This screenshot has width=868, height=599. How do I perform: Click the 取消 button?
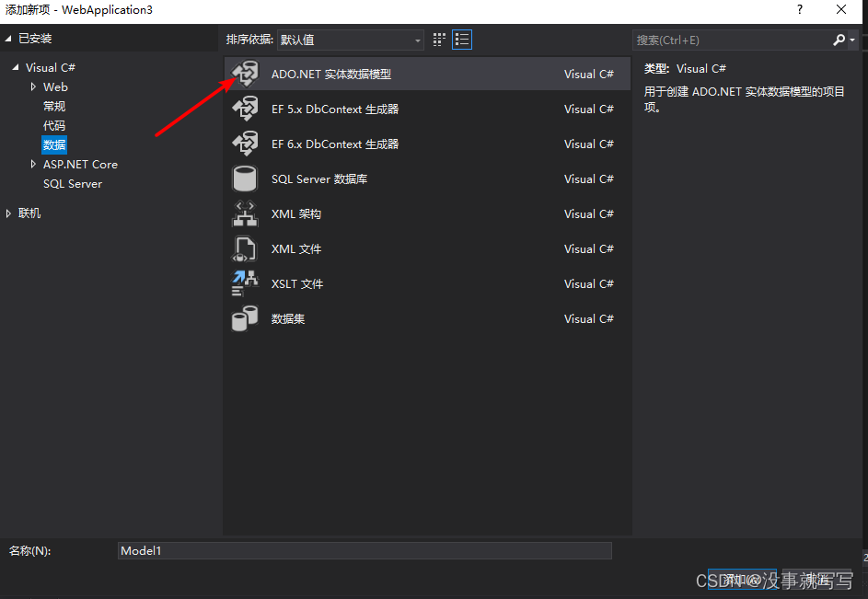817,580
